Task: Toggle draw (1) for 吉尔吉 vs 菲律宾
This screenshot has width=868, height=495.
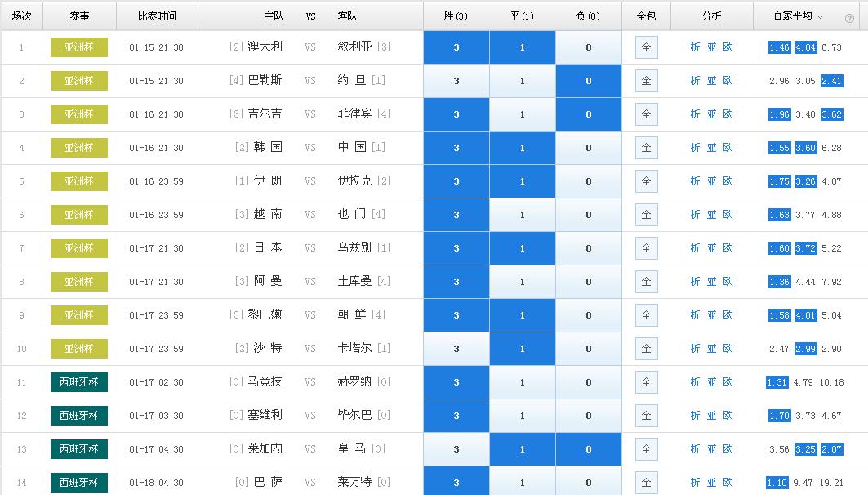Action: pyautogui.click(x=522, y=114)
